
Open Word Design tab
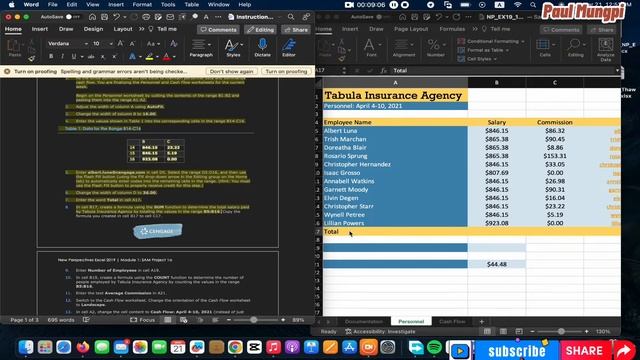click(93, 29)
